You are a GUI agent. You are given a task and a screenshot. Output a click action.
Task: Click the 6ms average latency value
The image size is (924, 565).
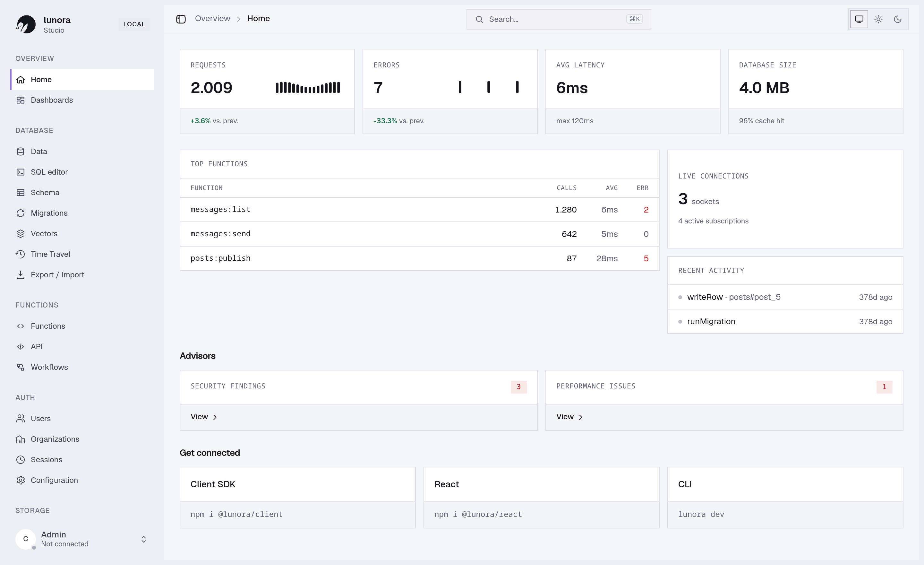click(x=572, y=88)
